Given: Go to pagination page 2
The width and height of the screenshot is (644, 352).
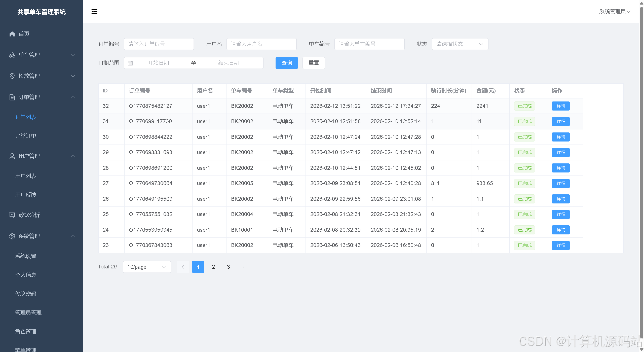Looking at the screenshot, I should point(213,267).
